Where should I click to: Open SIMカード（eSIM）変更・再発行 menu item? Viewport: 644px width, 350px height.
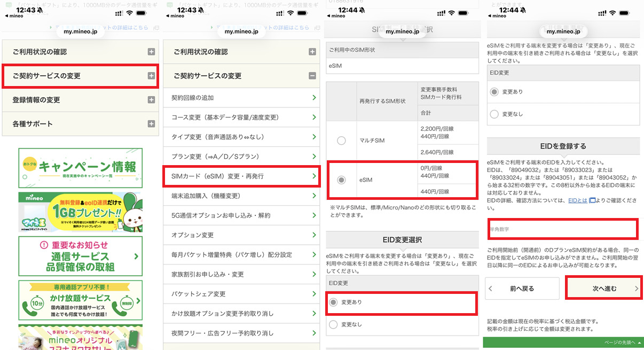tap(240, 176)
